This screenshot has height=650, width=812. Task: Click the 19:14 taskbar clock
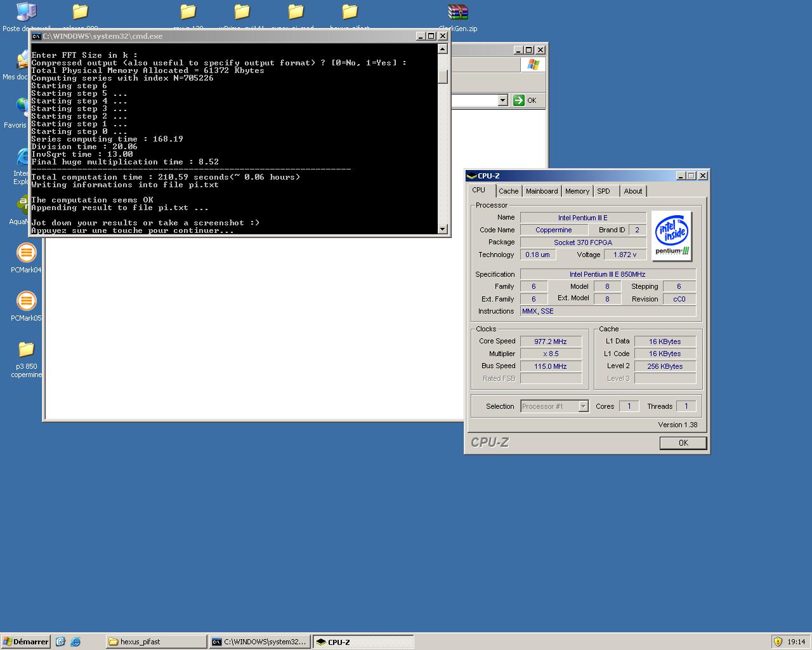pyautogui.click(x=796, y=642)
